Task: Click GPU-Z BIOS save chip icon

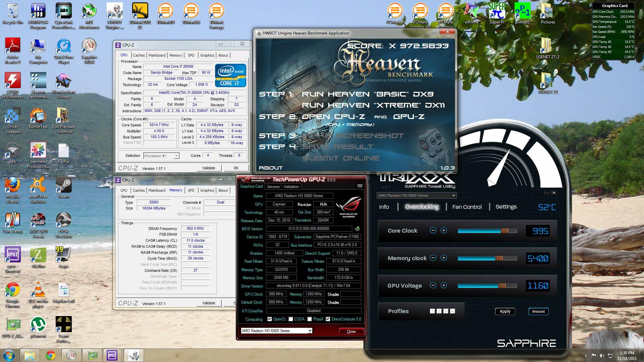Action: 357,229
